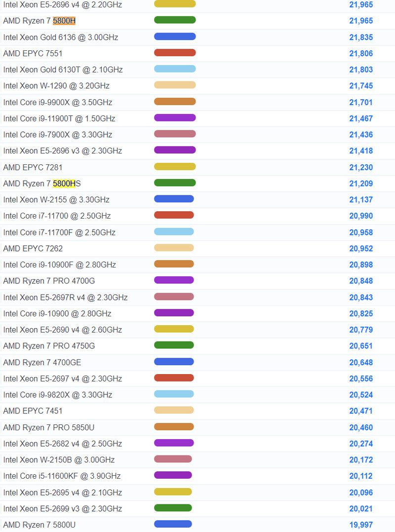This screenshot has width=395, height=532.
Task: Click green score bar for Ryzen 7 5800HS
Action: point(175,183)
